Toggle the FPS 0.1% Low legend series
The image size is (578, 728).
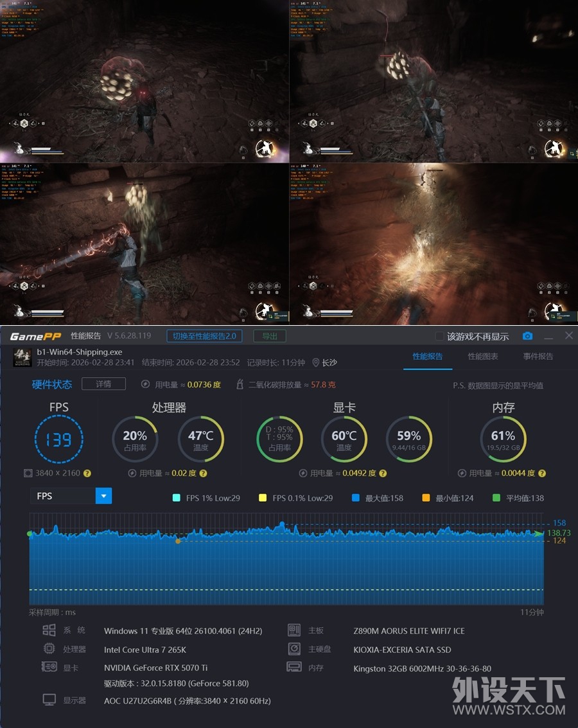262,498
